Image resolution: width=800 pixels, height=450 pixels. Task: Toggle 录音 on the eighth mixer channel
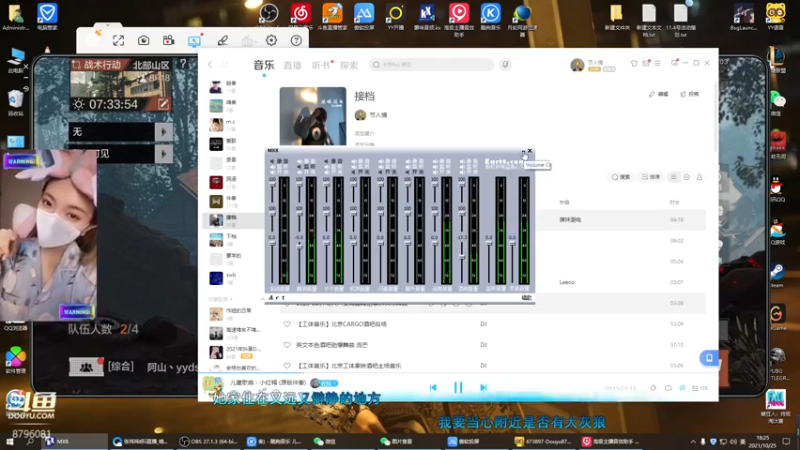468,161
